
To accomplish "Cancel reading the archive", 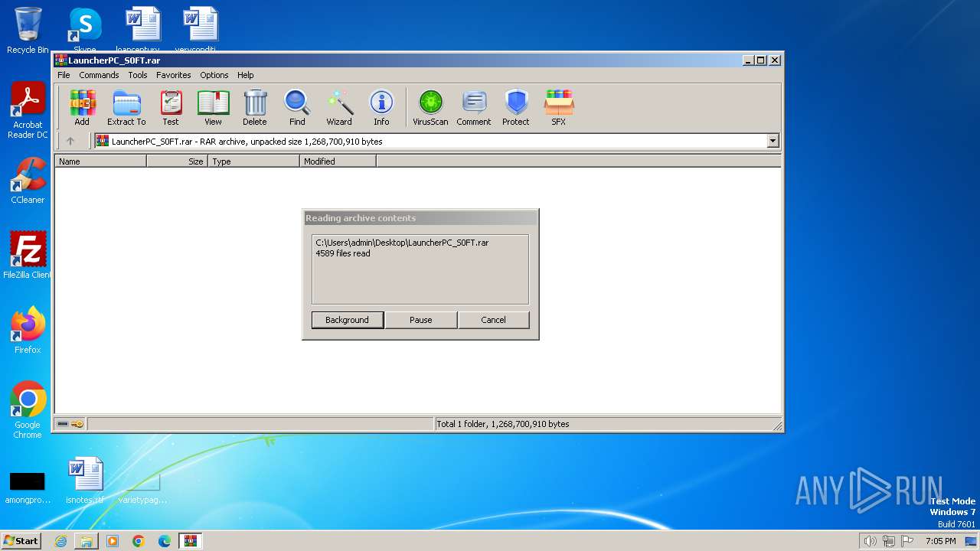I will coord(493,320).
